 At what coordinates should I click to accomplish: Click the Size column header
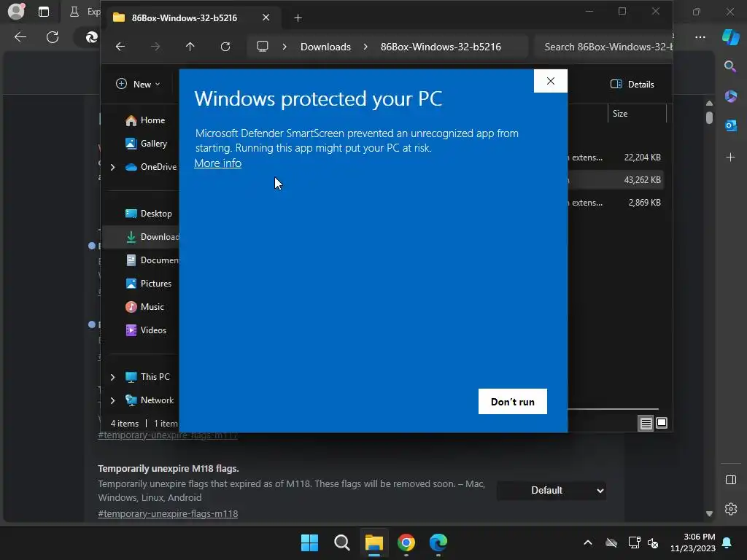pos(637,114)
